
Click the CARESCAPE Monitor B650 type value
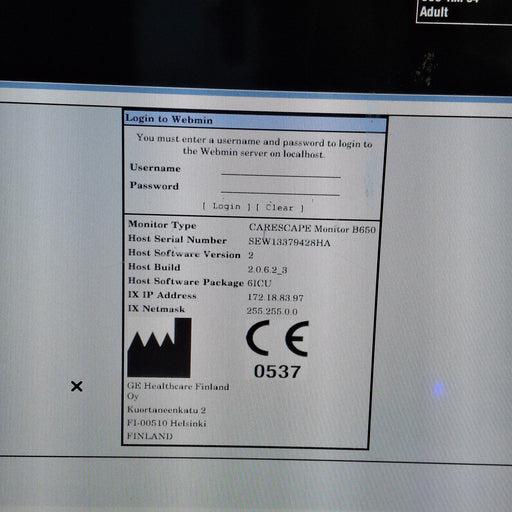(x=312, y=229)
